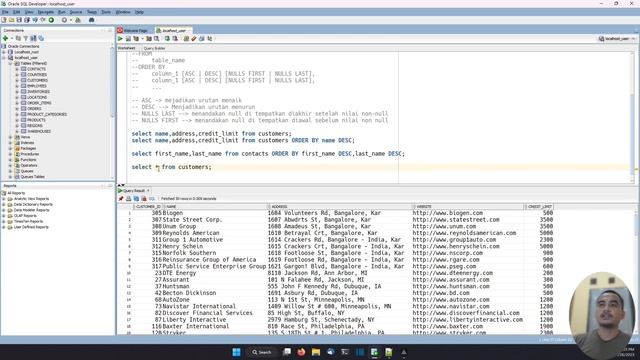The height and width of the screenshot is (360, 640).
Task: Click the CREDIT_LIMIT column header
Action: (x=540, y=207)
